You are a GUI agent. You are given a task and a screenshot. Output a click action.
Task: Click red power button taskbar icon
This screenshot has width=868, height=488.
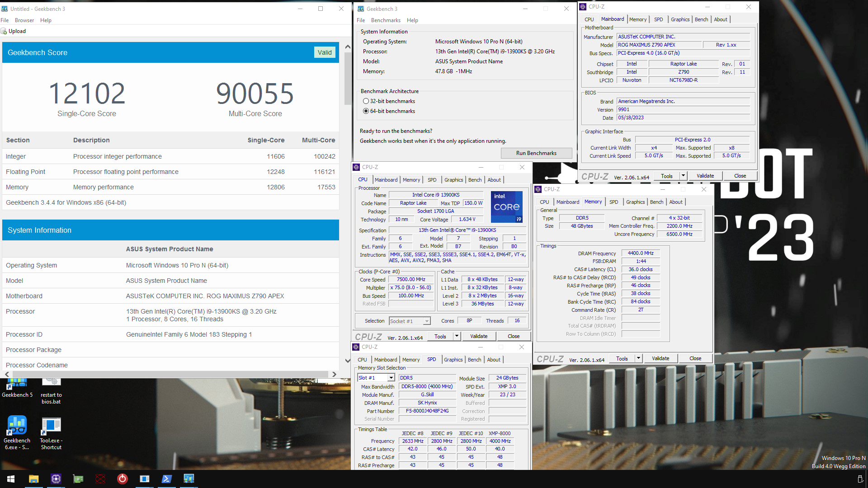tap(123, 479)
